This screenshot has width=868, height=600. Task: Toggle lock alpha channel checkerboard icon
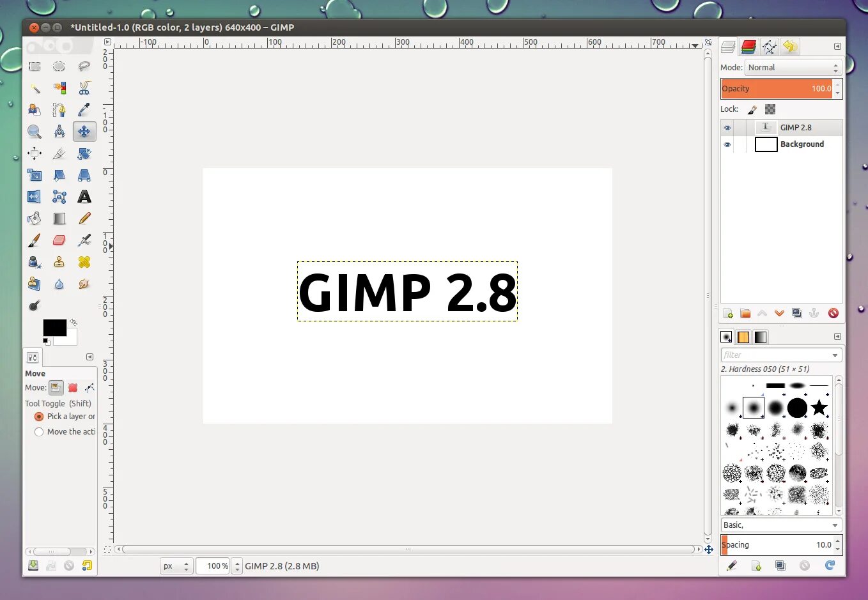pos(770,110)
